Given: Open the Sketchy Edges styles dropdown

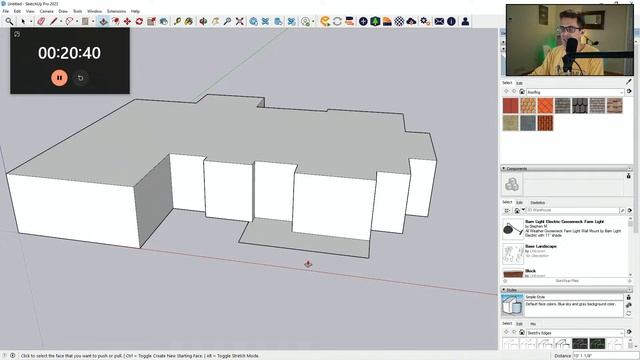Looking at the screenshot, I should click(575, 333).
